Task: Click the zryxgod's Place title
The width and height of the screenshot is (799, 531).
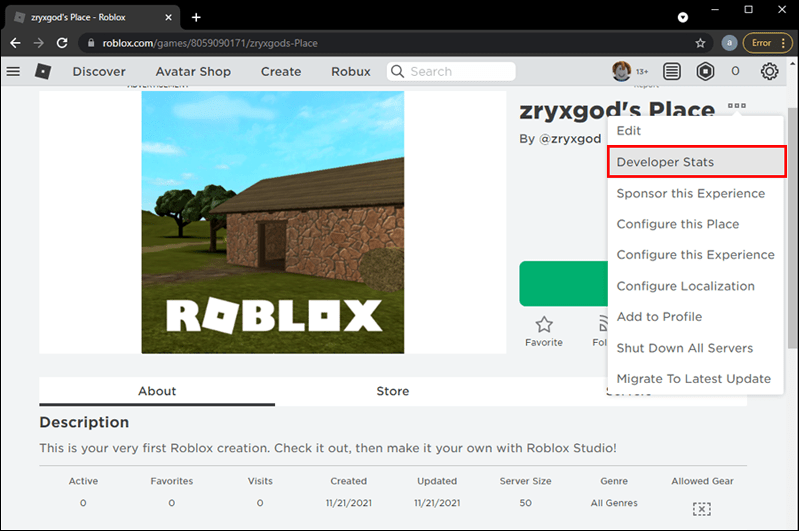Action: pos(617,111)
